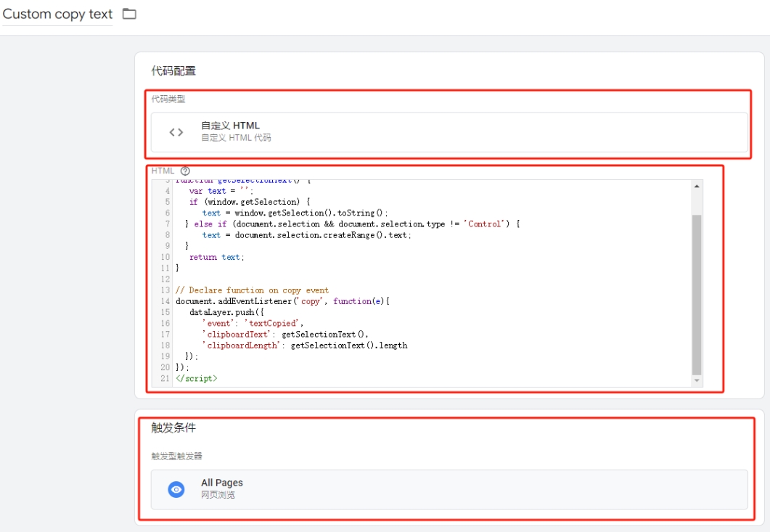Click the code line "var text = ''"
The image size is (770, 532).
[221, 191]
